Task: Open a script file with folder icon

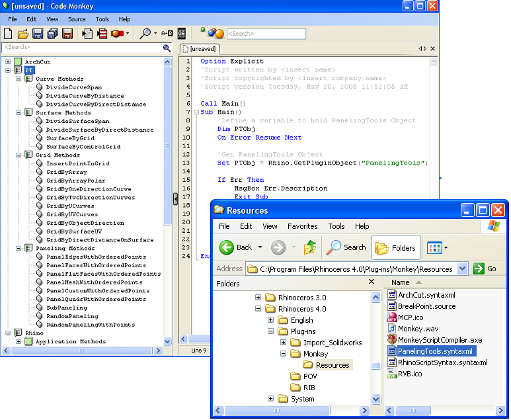Action: [23, 34]
